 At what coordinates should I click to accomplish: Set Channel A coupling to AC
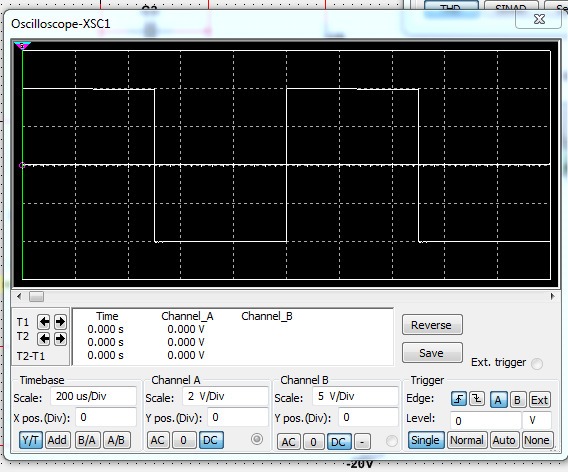[x=158, y=440]
